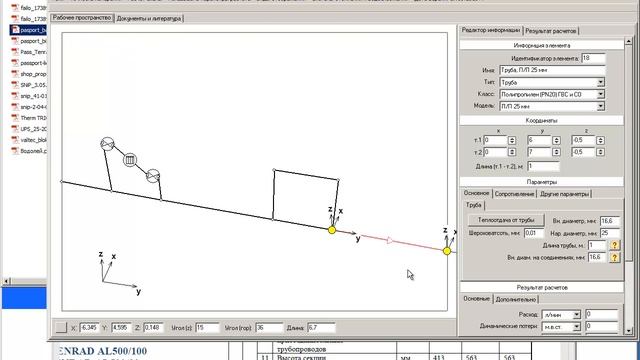The height and width of the screenshot is (360, 640).
Task: Click the Длина трубы field
Action: pos(597,245)
